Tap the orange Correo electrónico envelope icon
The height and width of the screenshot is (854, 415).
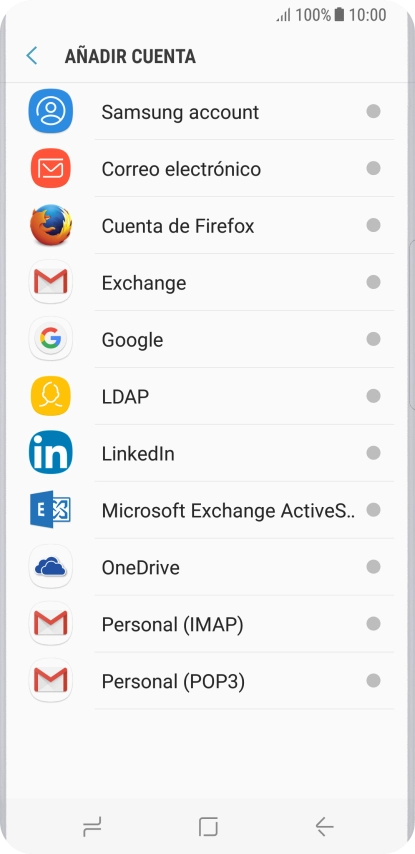point(51,168)
